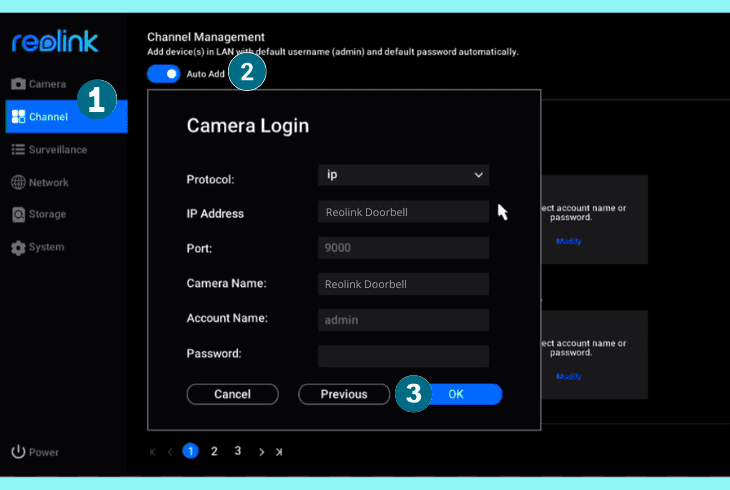Click the Channel Management heading
The width and height of the screenshot is (730, 490).
coord(206,37)
